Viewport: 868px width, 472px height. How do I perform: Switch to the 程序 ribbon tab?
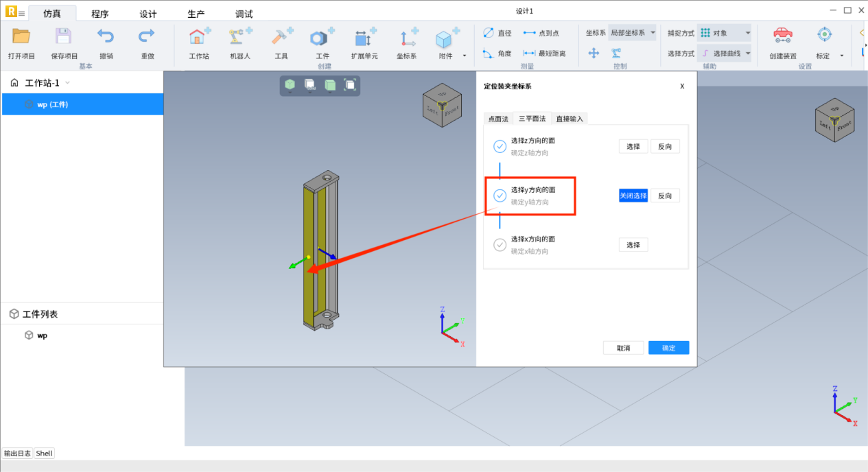click(x=100, y=14)
